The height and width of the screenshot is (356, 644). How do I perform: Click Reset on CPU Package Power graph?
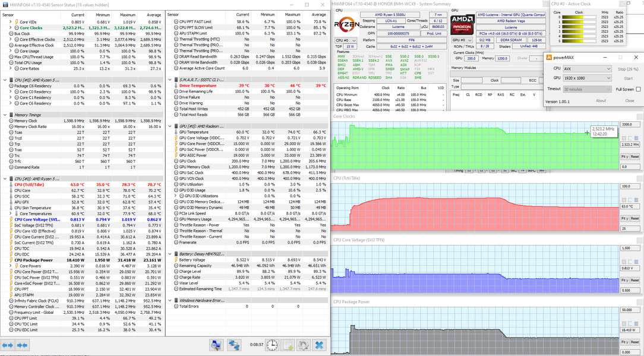tap(634, 342)
